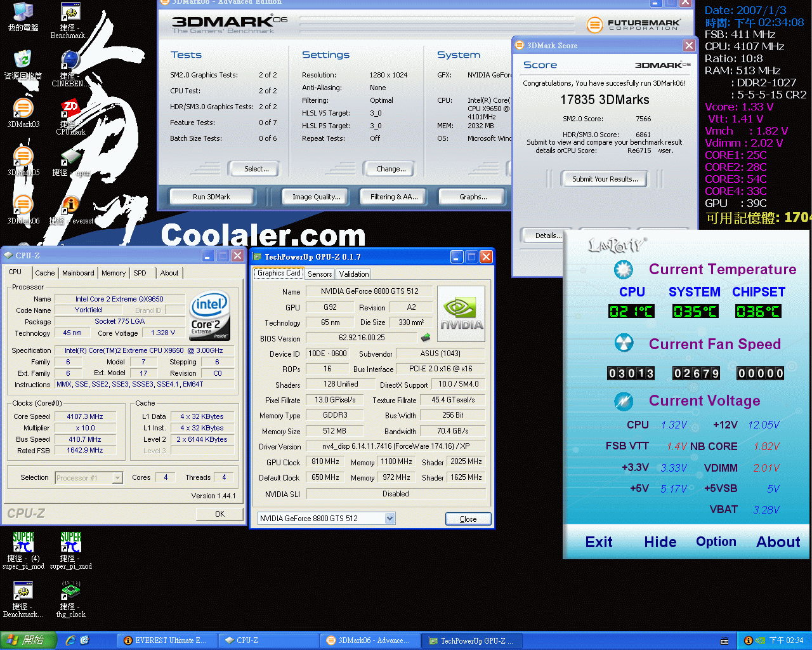Click the BIOS save icon in GPU-Z
812x650 pixels.
(426, 338)
